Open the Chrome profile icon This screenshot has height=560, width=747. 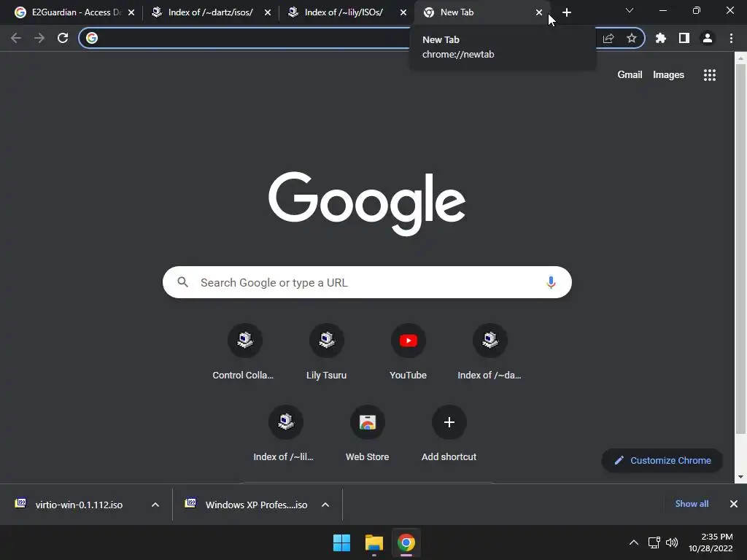click(708, 38)
